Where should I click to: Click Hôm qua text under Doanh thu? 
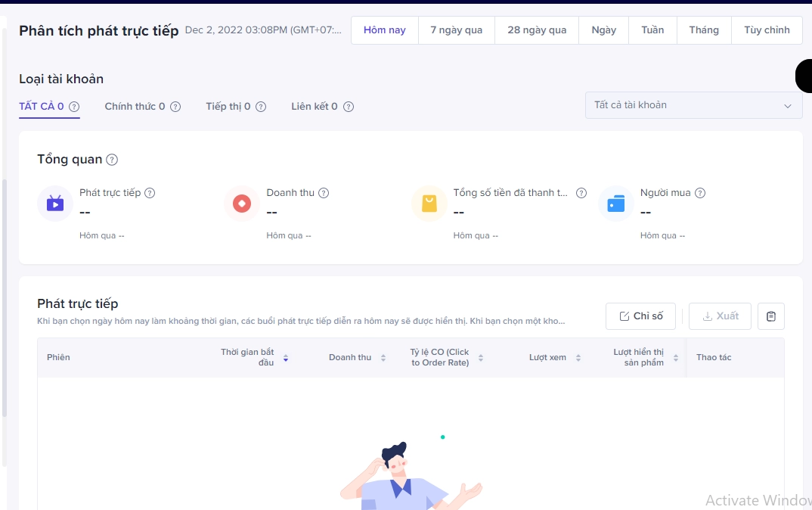pos(289,236)
